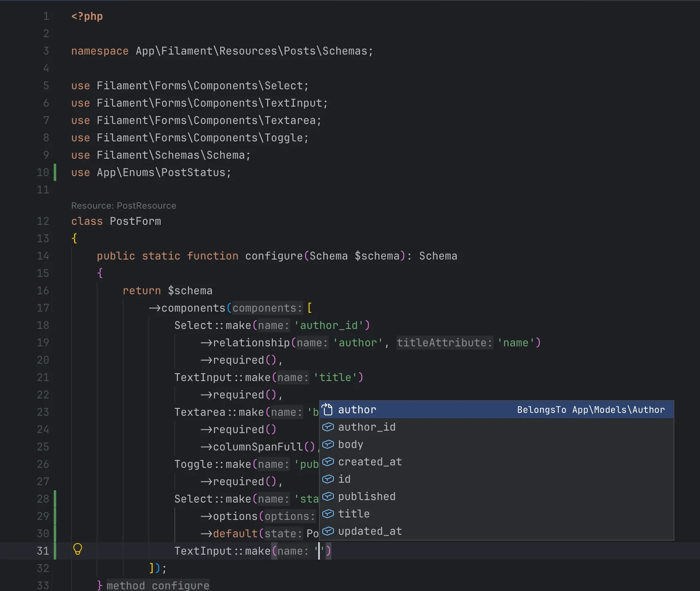Viewport: 700px width, 591px height.
Task: Click the field icon beside title suggestion
Action: 328,514
